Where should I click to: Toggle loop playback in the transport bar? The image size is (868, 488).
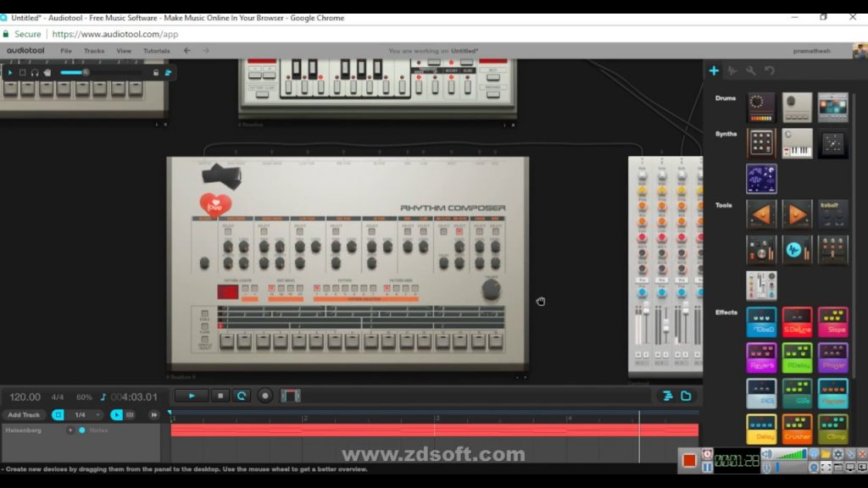(242, 396)
